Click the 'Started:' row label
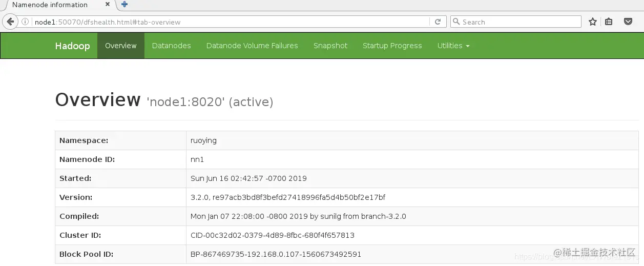 [75, 178]
